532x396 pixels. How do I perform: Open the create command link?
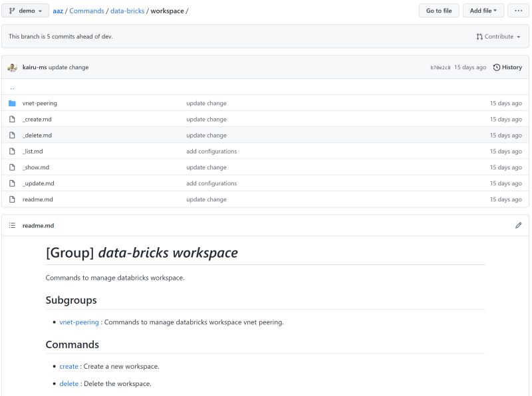[x=68, y=366]
